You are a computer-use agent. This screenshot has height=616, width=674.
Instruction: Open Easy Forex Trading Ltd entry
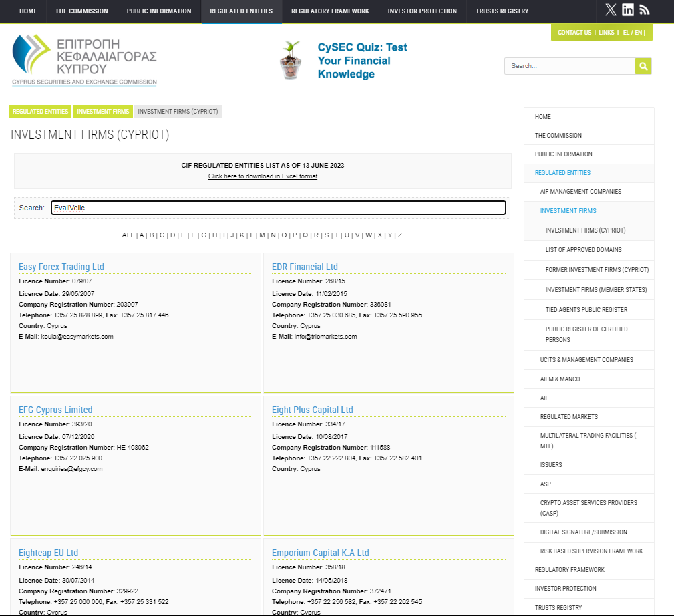[x=61, y=267]
